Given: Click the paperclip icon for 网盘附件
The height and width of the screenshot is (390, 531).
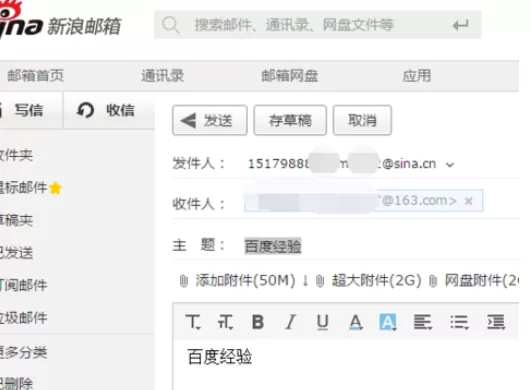Looking at the screenshot, I should [x=433, y=281].
